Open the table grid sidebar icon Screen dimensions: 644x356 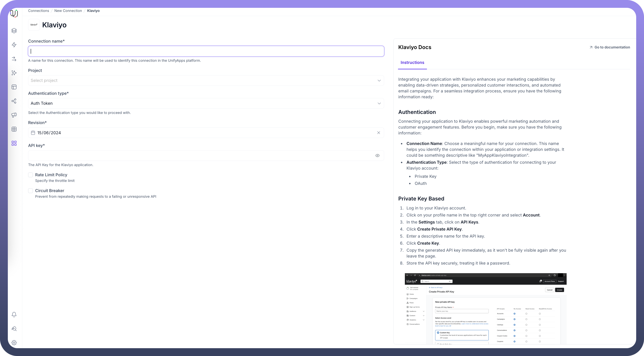[x=14, y=129]
